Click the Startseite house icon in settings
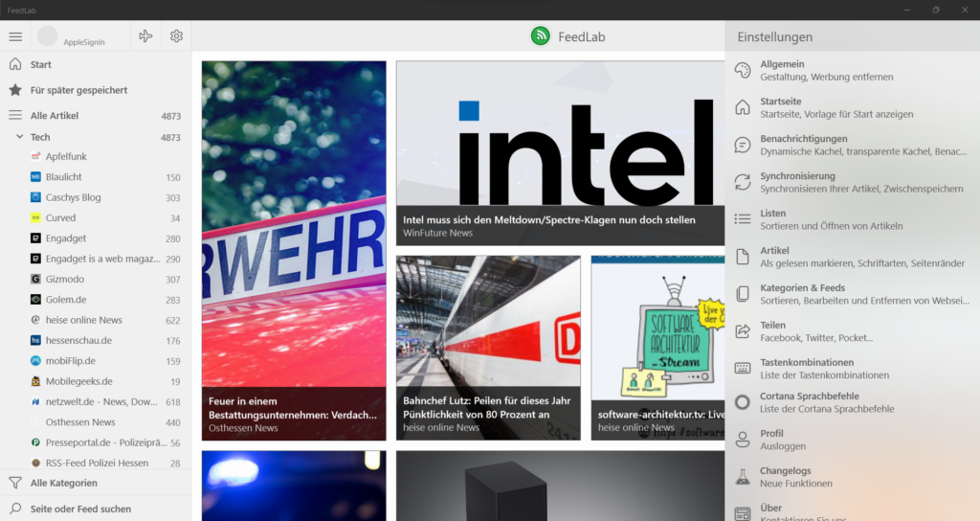Viewport: 980px width, 521px height. coord(742,107)
